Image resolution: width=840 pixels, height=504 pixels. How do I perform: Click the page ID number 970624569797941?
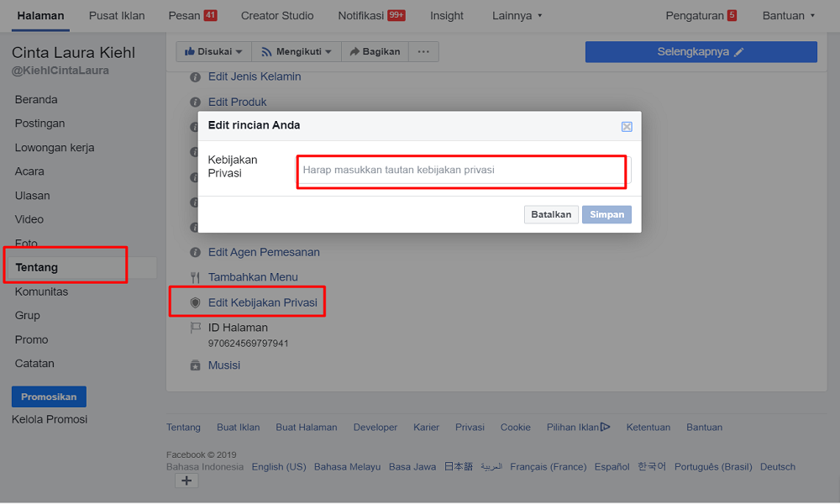(248, 344)
